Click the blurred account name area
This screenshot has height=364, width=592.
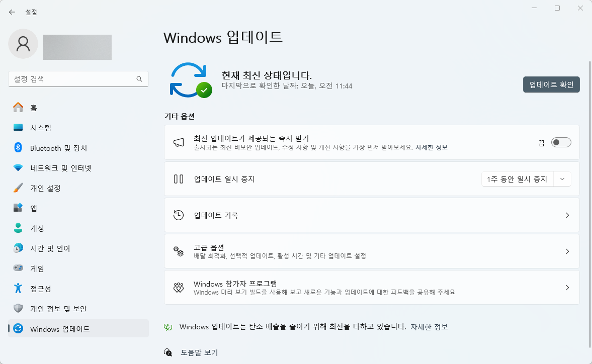click(77, 47)
